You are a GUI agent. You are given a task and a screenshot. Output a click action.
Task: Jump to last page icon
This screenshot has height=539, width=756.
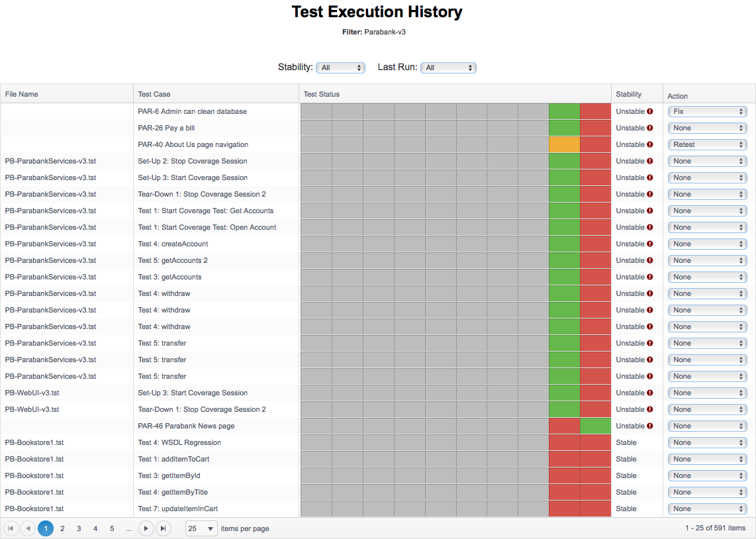(164, 528)
